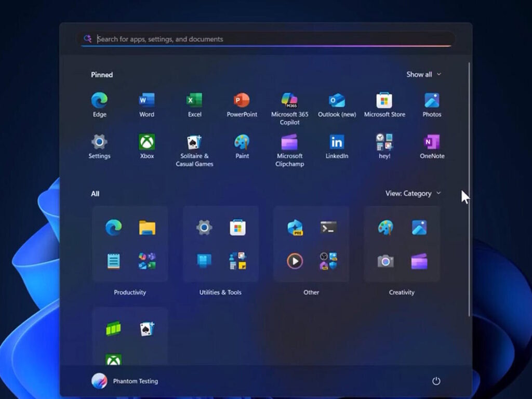This screenshot has width=532, height=399.
Task: Open the Phantom Testing user account menu
Action: pos(125,381)
